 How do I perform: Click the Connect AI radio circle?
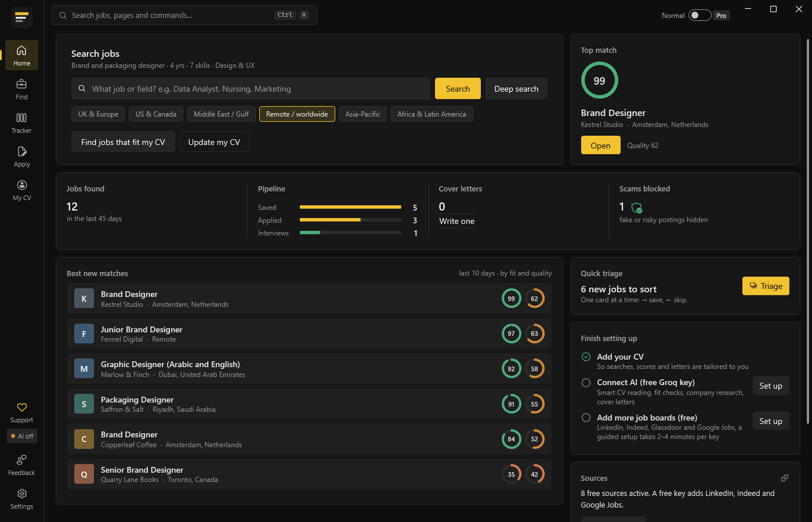click(586, 383)
